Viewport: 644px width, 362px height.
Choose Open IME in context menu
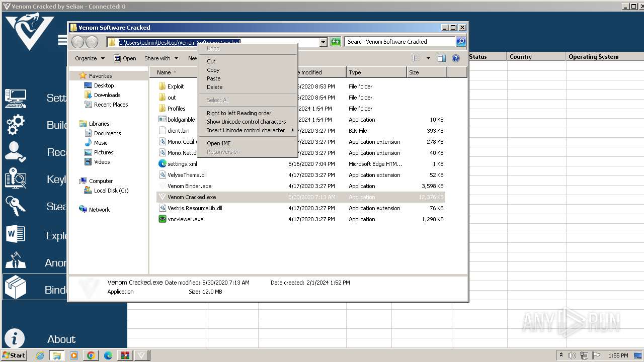click(219, 143)
